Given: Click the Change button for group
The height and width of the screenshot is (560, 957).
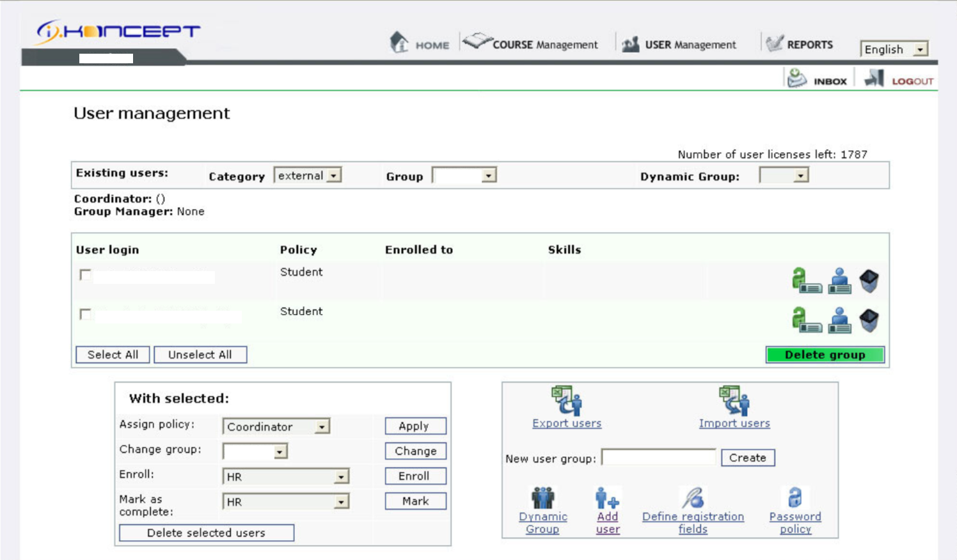Looking at the screenshot, I should (416, 451).
